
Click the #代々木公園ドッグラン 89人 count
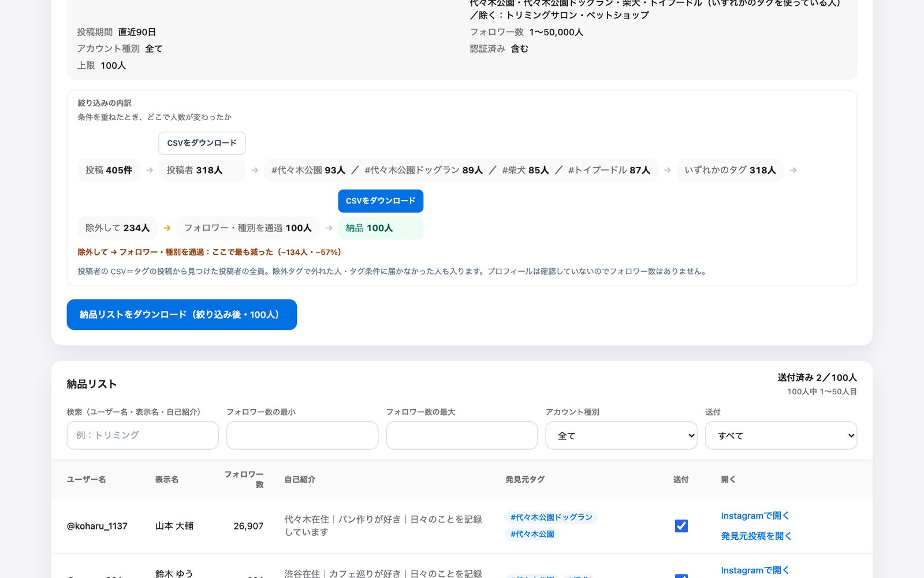423,170
